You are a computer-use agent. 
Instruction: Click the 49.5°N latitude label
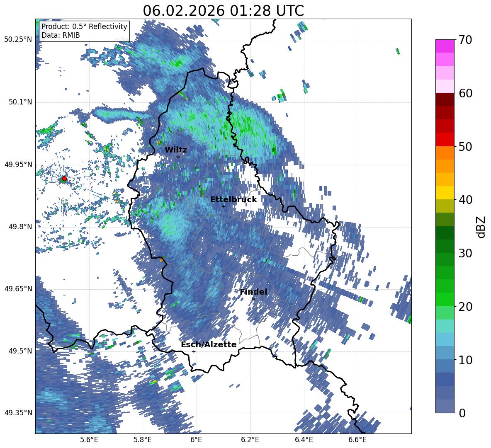(x=21, y=351)
